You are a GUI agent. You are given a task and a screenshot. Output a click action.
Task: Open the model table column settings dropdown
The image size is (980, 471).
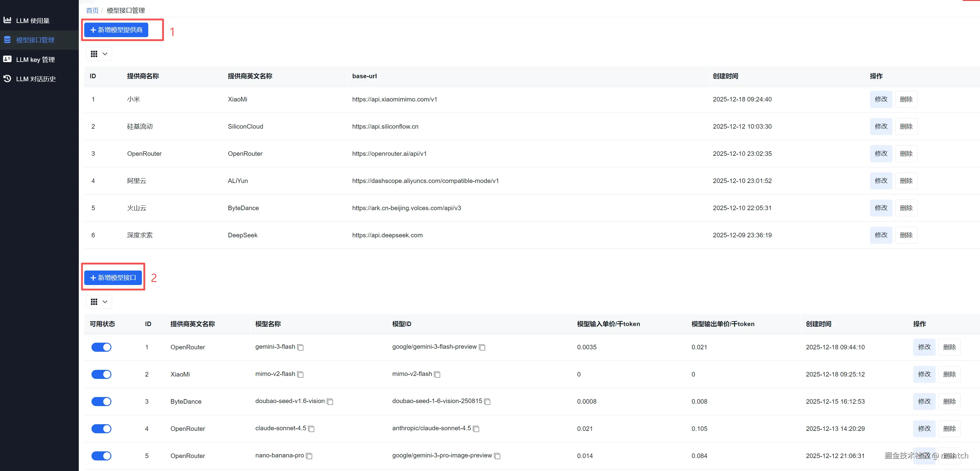pos(99,302)
